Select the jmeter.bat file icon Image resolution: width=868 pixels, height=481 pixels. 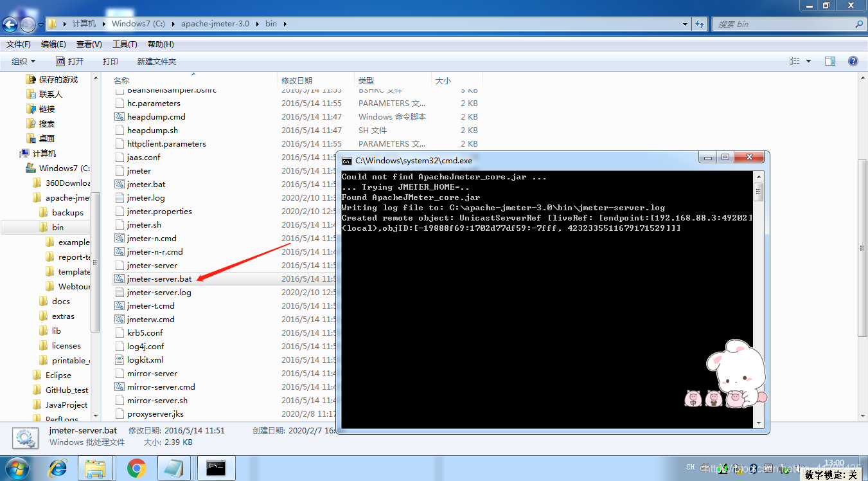click(x=119, y=185)
